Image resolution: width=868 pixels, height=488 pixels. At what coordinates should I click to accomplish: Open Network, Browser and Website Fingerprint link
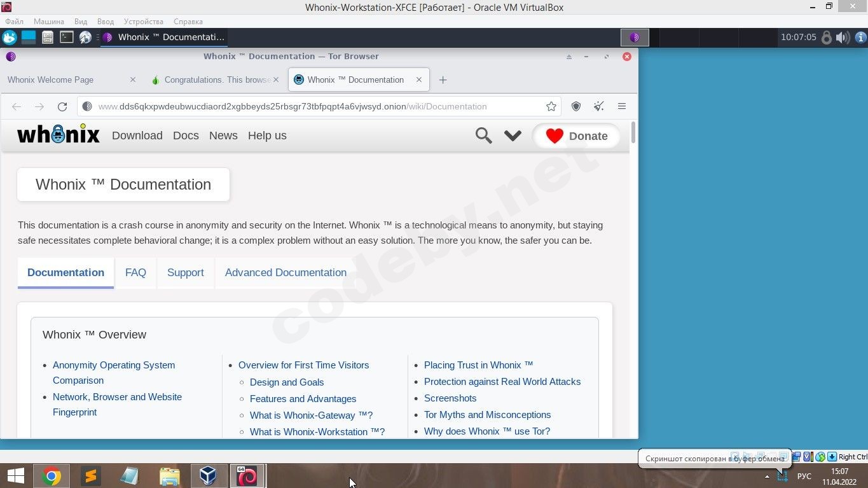(x=117, y=405)
